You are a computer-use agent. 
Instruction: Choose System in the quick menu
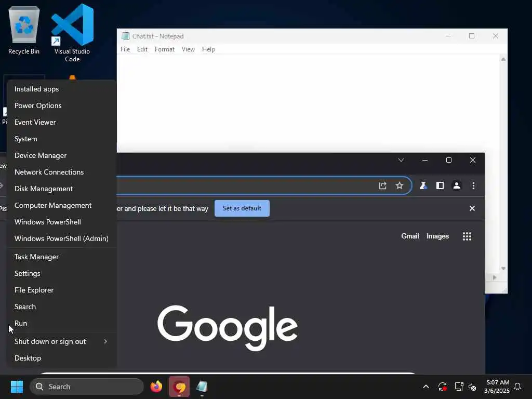(x=62, y=139)
